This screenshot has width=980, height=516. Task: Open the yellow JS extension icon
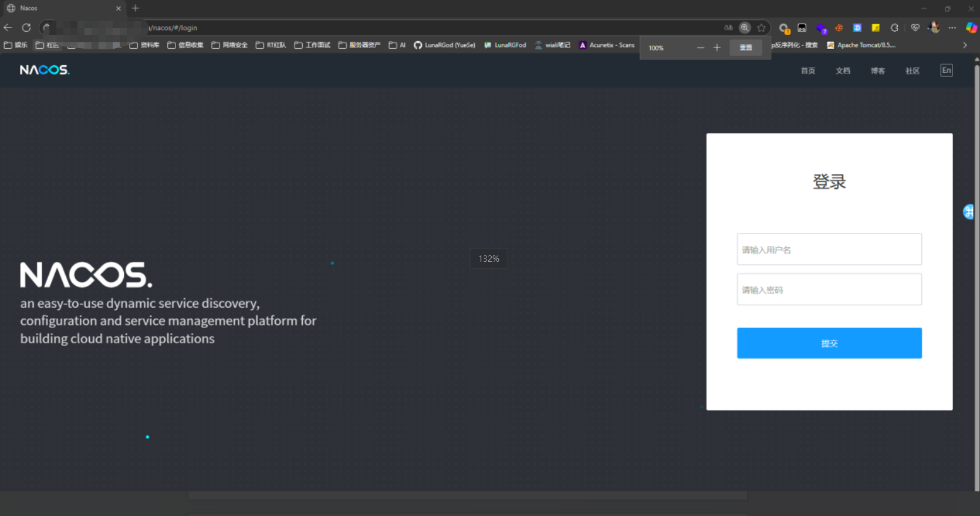[x=876, y=28]
